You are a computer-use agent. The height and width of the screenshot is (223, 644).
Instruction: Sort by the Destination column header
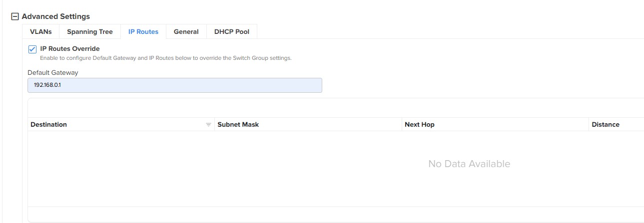click(x=49, y=124)
